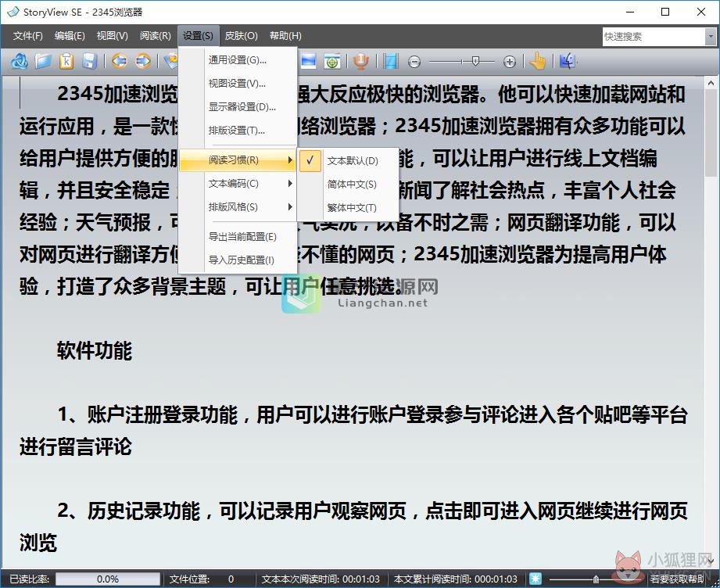Expand the 阅读习惯(R) submenu

point(238,160)
